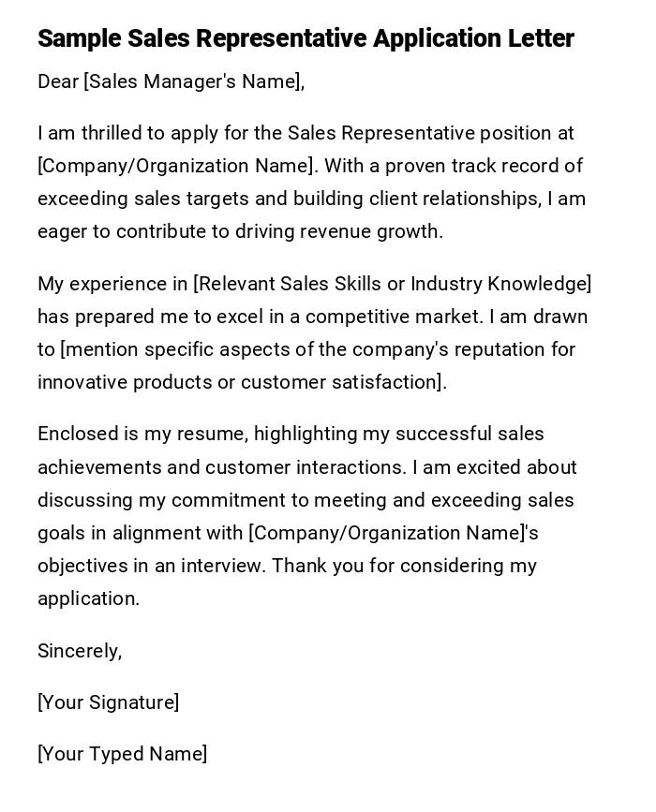Click the [Sales Manager's Name] placeholder
656x812 pixels.
[193, 82]
